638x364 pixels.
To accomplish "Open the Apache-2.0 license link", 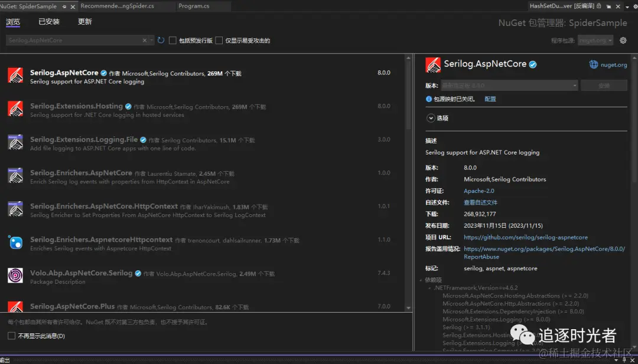I will (479, 191).
